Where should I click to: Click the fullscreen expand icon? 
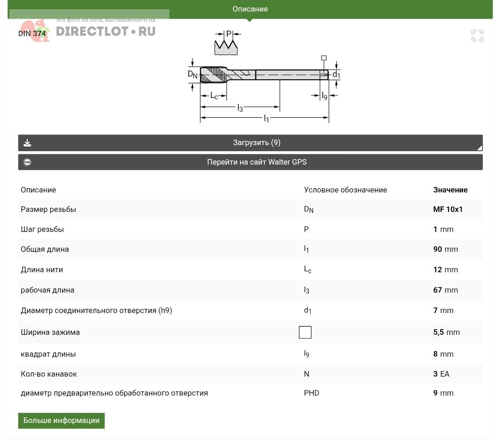pos(477,36)
